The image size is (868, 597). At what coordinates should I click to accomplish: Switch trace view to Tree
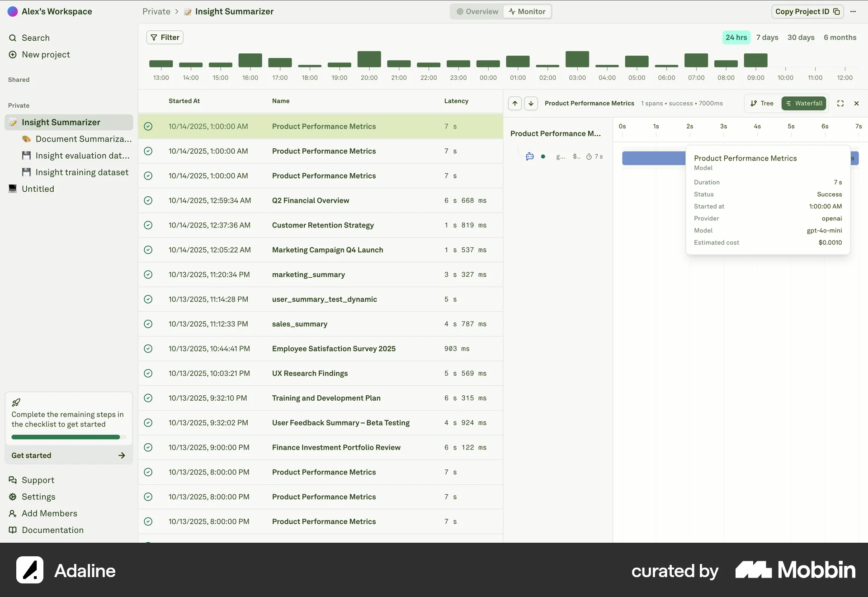(762, 103)
